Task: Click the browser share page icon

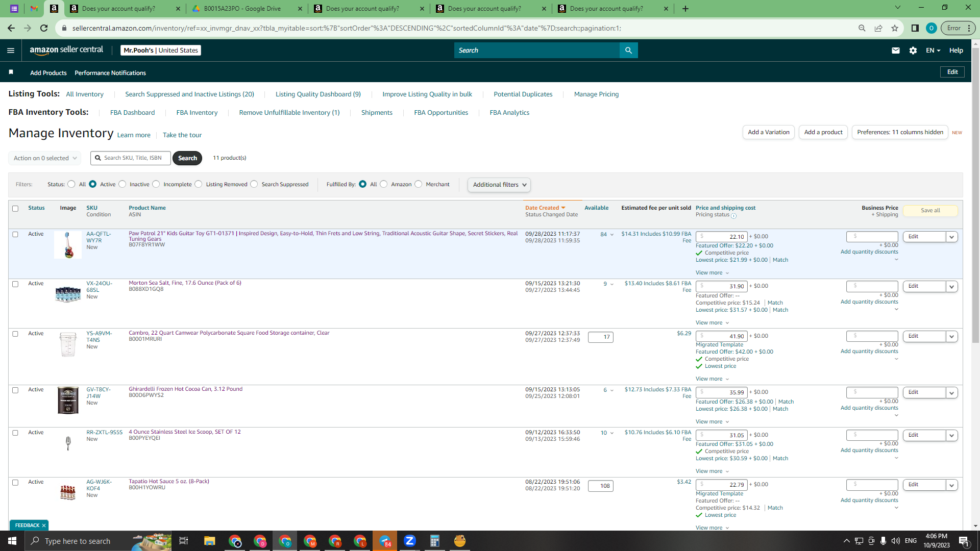Action: point(878,28)
